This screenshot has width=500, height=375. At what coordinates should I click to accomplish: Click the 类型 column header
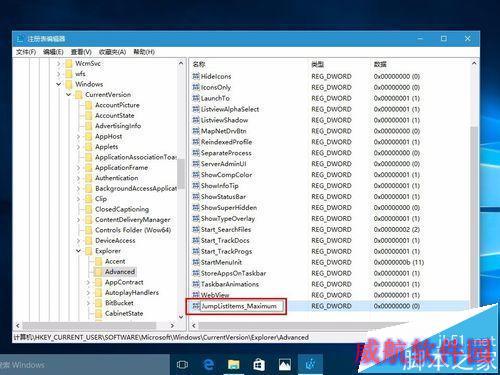[317, 64]
